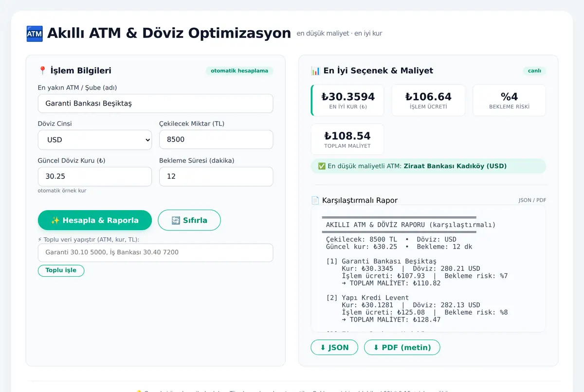This screenshot has width=584, height=392.
Task: Edit the En yakın ATM / Şube field
Action: click(x=155, y=104)
